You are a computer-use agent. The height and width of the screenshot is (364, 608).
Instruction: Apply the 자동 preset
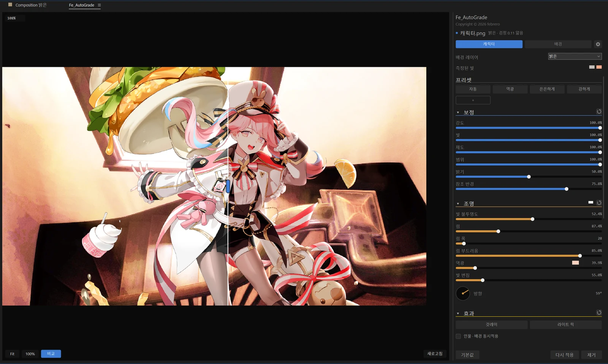(473, 89)
